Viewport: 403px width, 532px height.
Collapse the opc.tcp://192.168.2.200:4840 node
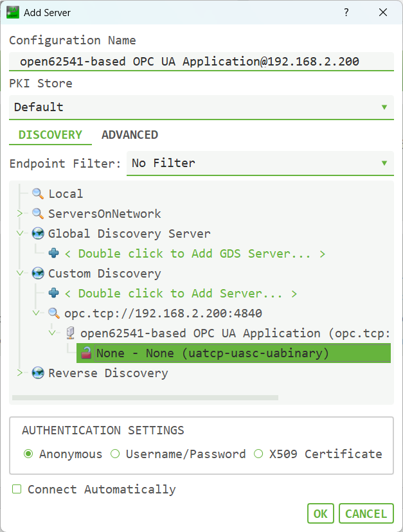pos(36,313)
